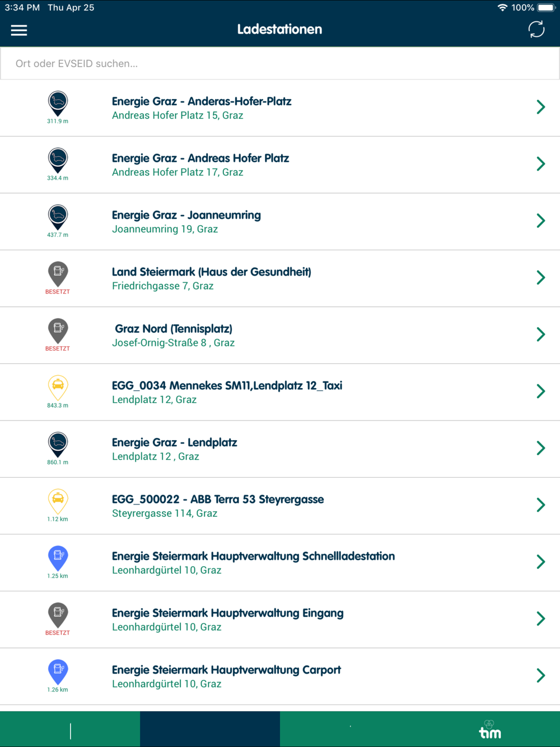Open the hamburger menu
This screenshot has height=747, width=560.
pyautogui.click(x=19, y=30)
